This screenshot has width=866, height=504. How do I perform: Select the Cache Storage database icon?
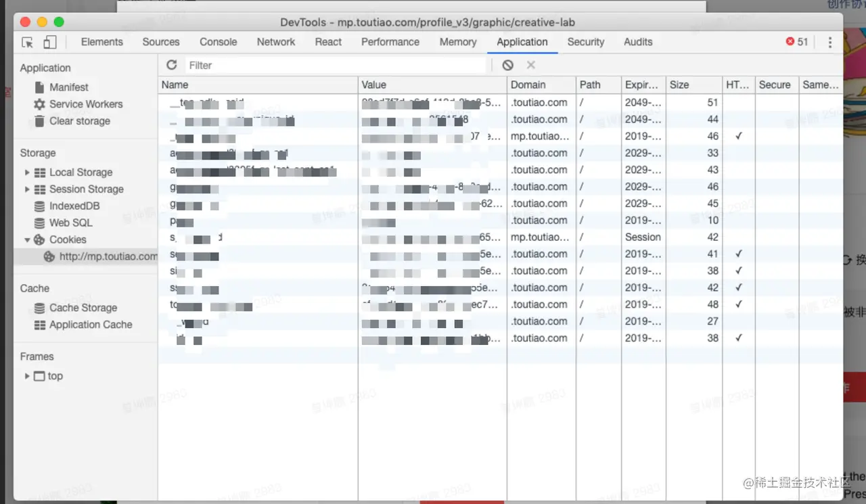tap(40, 308)
